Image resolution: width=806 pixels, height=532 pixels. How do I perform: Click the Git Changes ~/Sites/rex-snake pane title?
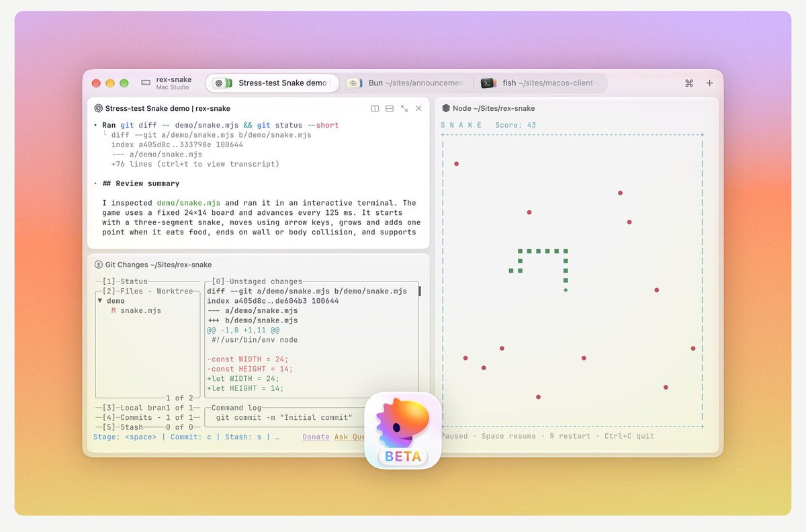coord(159,265)
